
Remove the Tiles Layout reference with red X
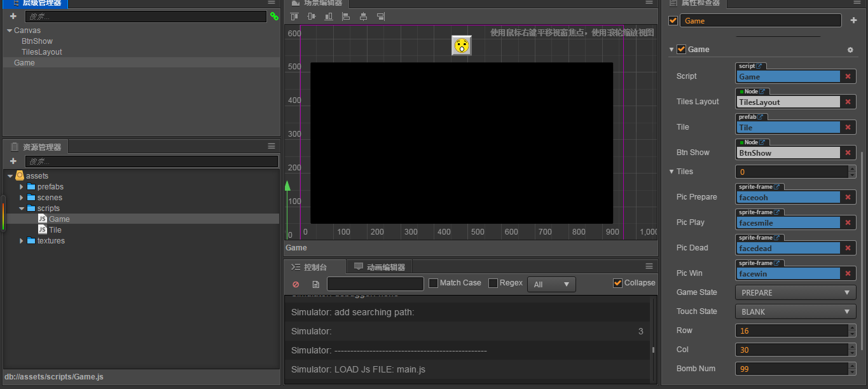pyautogui.click(x=848, y=102)
